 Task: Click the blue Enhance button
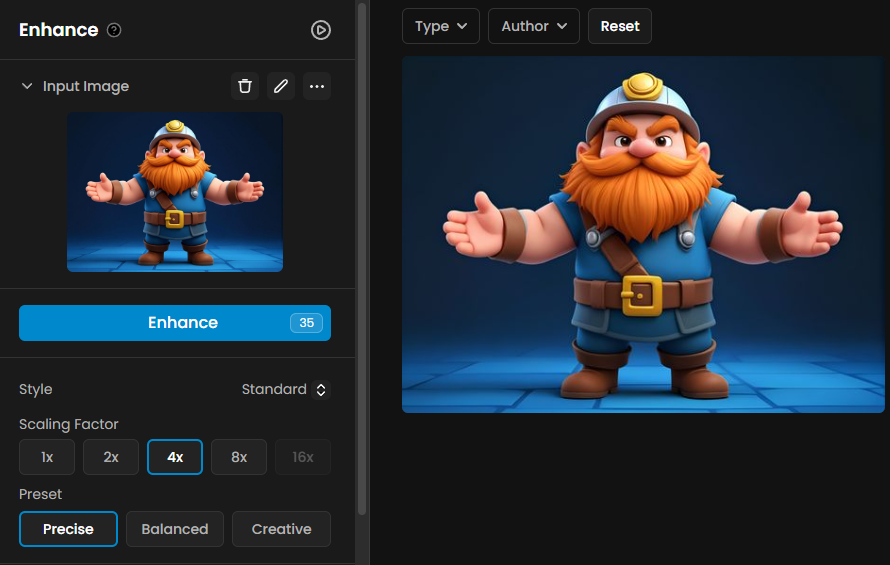[x=175, y=323]
